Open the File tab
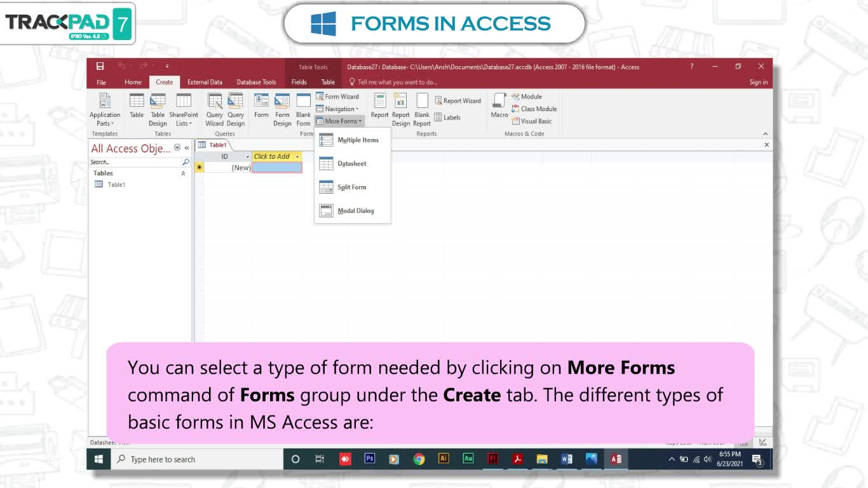This screenshot has width=868, height=488. tap(101, 82)
